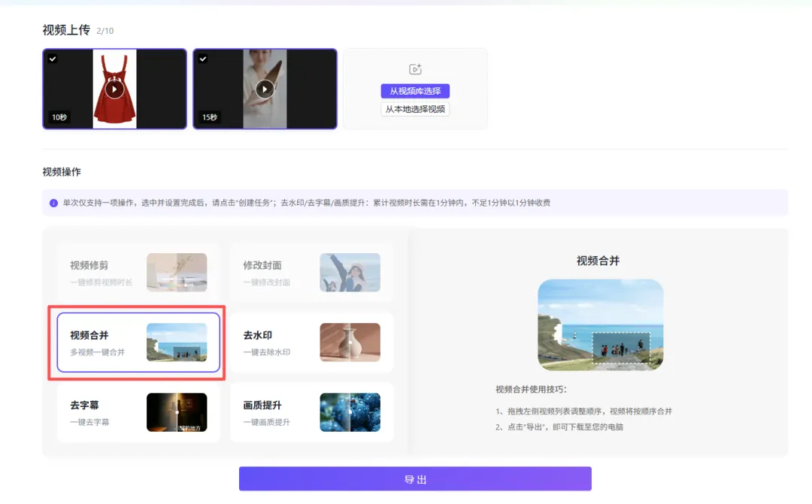Click the 修改封面 preview thumbnail
Screen dimensions: 812x504
click(350, 273)
